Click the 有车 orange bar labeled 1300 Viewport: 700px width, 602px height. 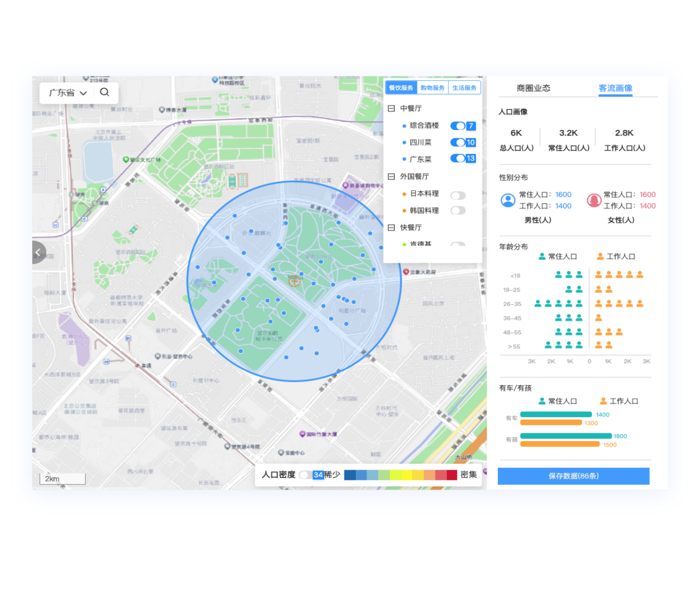click(x=551, y=422)
